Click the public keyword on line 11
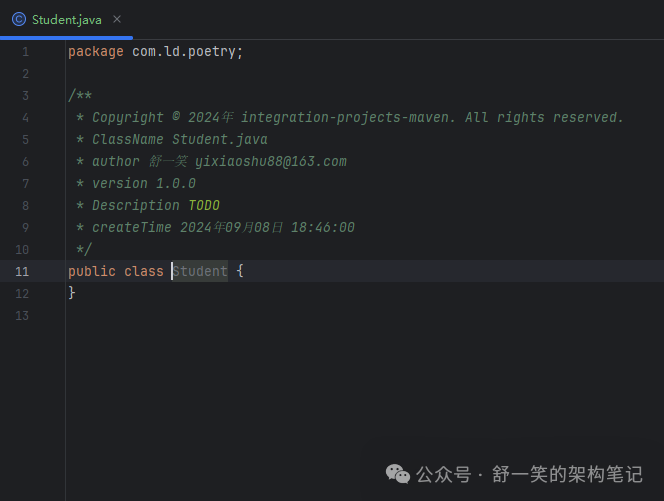 (x=92, y=271)
